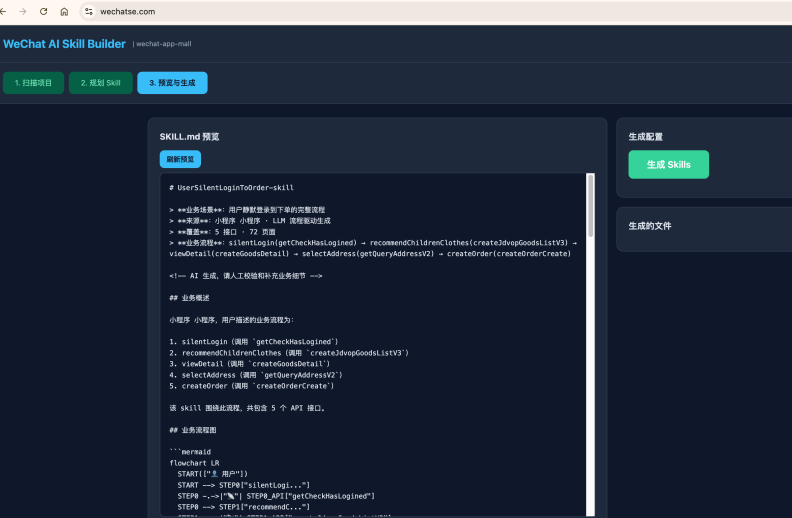
Task: Switch to step 2. 规划 Skill
Action: (101, 83)
